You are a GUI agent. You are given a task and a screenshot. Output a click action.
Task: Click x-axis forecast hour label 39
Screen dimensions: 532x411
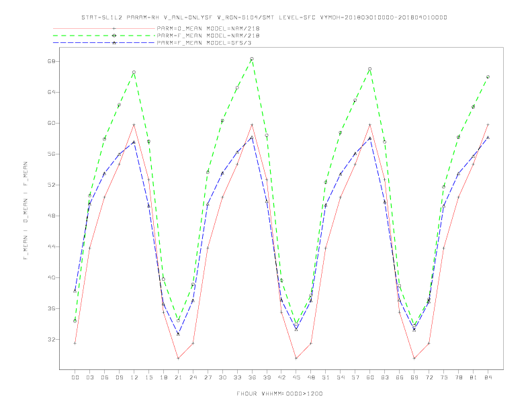[x=267, y=377]
